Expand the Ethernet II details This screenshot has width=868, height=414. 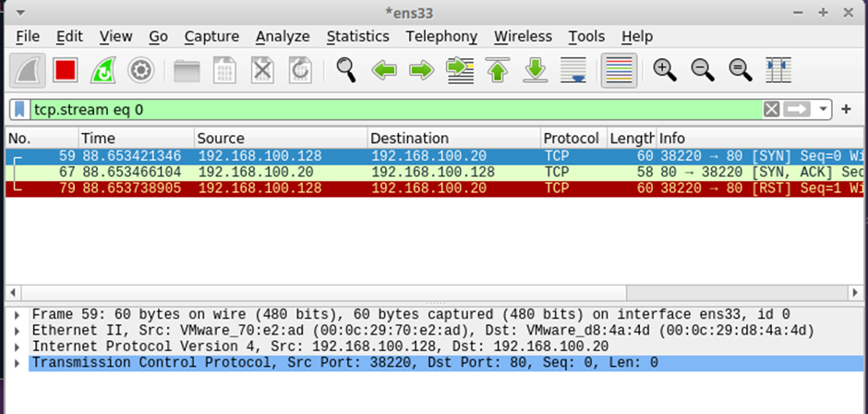[x=18, y=331]
